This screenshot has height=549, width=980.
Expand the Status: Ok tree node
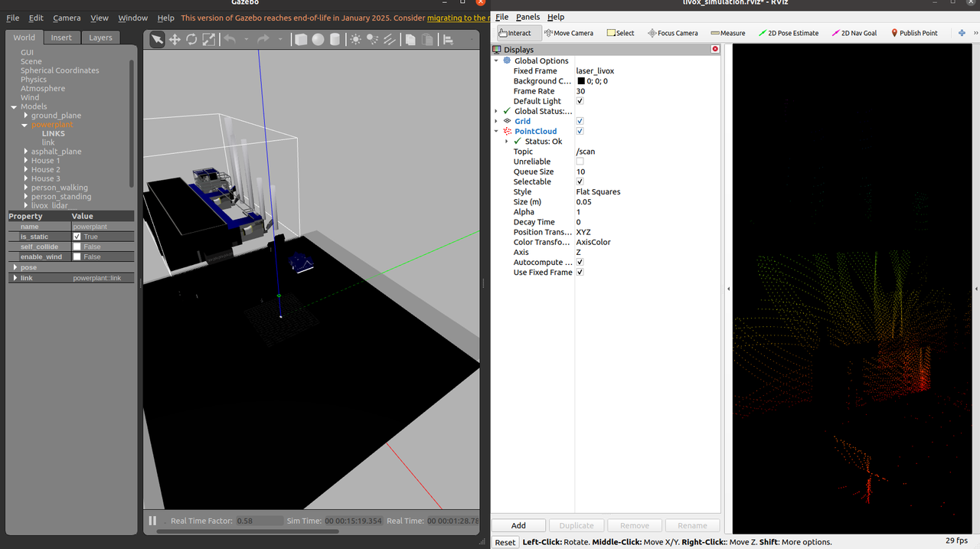(507, 141)
